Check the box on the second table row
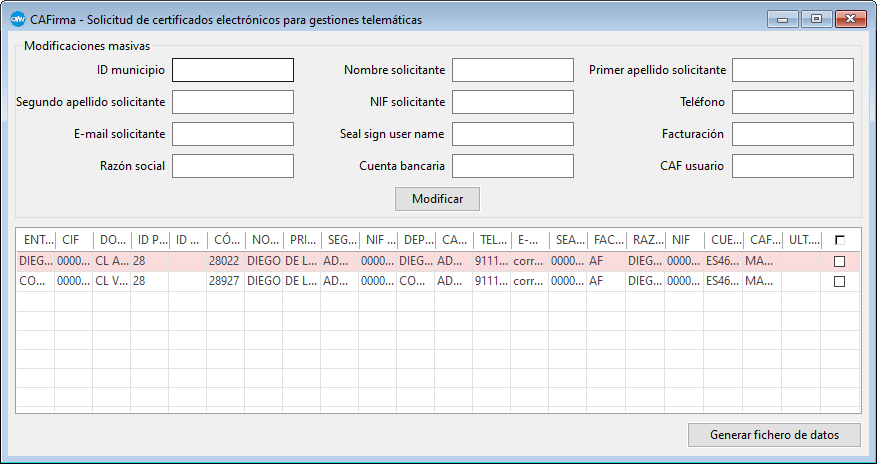Viewport: 877px width, 464px height. [x=839, y=282]
